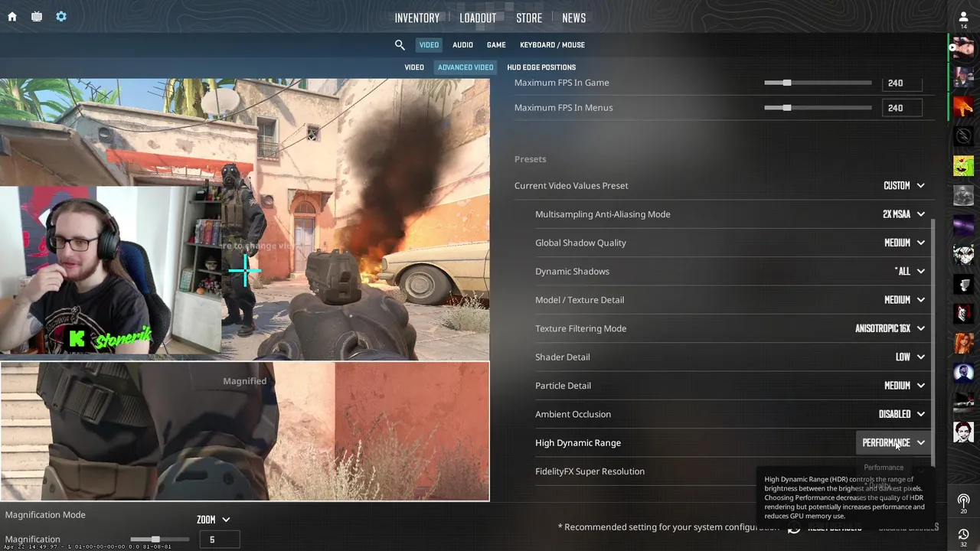The height and width of the screenshot is (551, 980).
Task: Click the High Dynamic Range label
Action: click(x=578, y=443)
